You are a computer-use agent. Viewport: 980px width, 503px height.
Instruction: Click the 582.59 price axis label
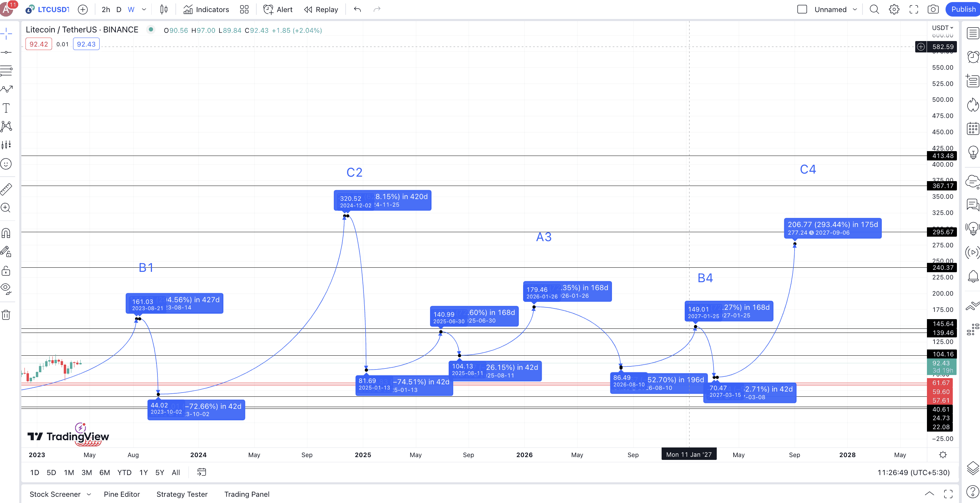pyautogui.click(x=943, y=47)
